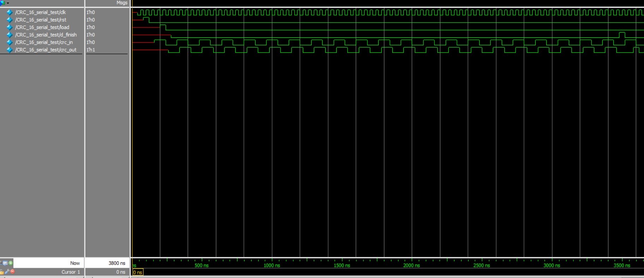Click the green Insert Cursor icon
Viewport: 644px width, 278px height.
(11, 263)
